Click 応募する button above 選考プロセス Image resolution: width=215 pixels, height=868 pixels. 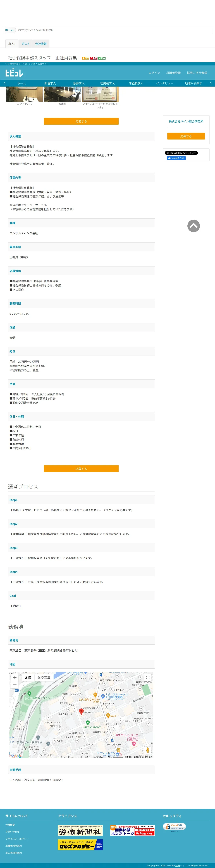point(81,469)
